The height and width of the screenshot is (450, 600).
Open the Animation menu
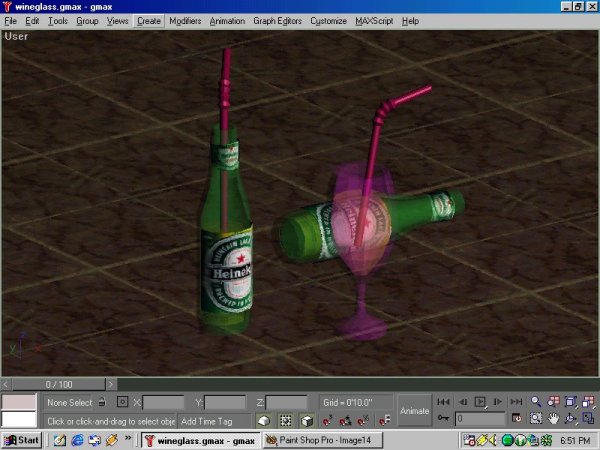pyautogui.click(x=227, y=21)
